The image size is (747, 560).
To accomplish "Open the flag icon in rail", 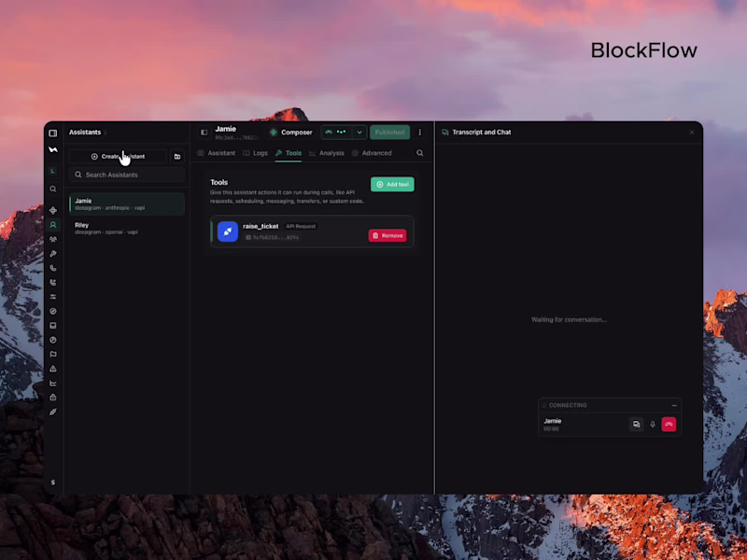I will pyautogui.click(x=53, y=355).
